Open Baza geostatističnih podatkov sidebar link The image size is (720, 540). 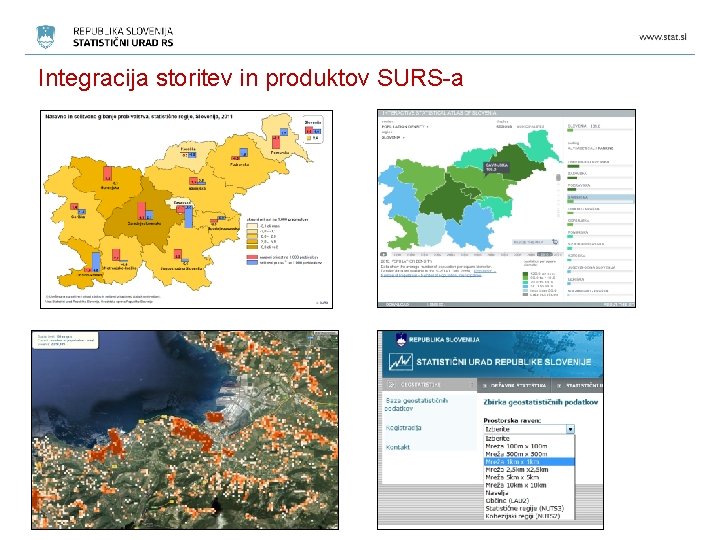(x=416, y=404)
